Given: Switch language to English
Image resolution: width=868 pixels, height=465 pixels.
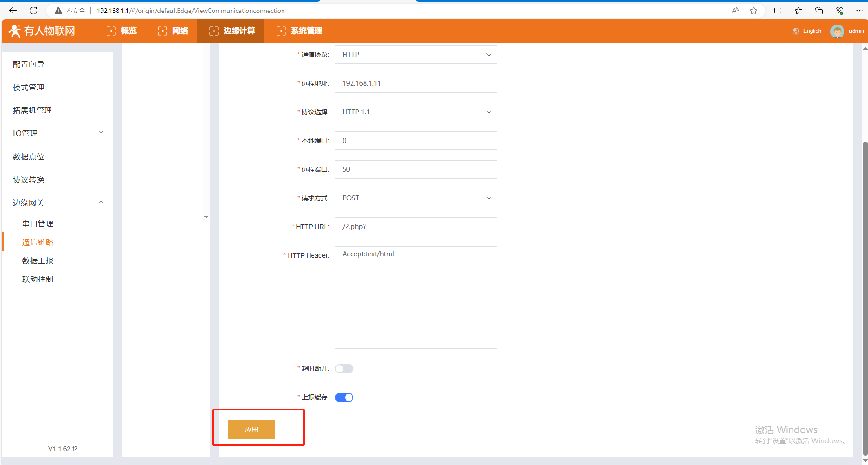Looking at the screenshot, I should point(811,31).
